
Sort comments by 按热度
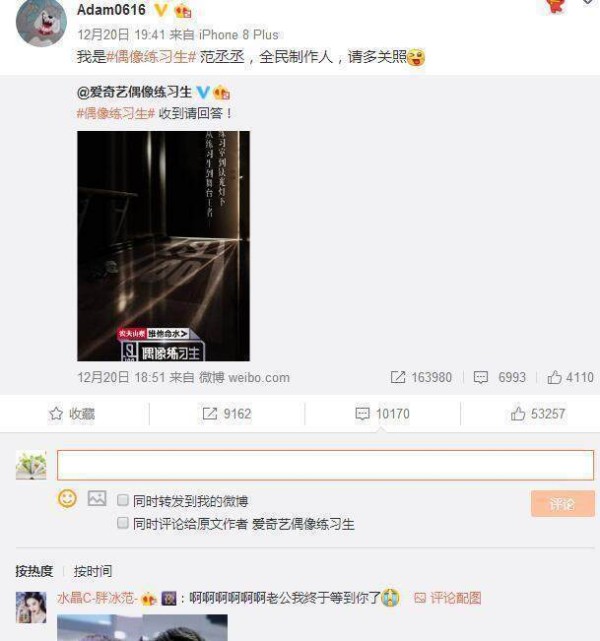pos(34,571)
